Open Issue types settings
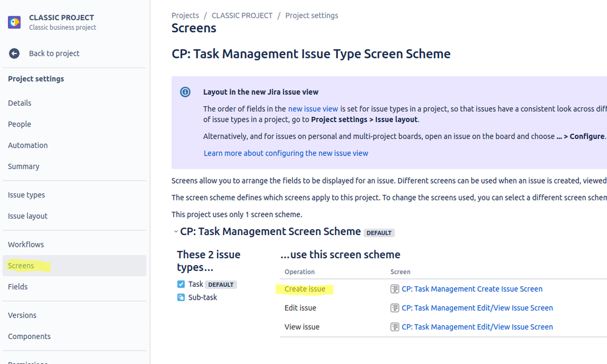 [26, 195]
